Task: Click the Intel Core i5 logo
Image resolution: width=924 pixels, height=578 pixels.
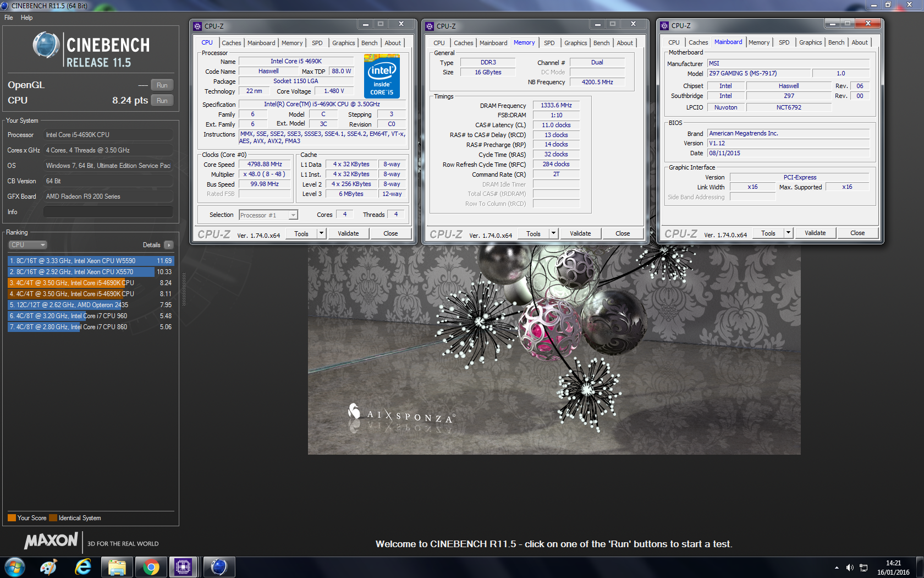Action: 382,76
